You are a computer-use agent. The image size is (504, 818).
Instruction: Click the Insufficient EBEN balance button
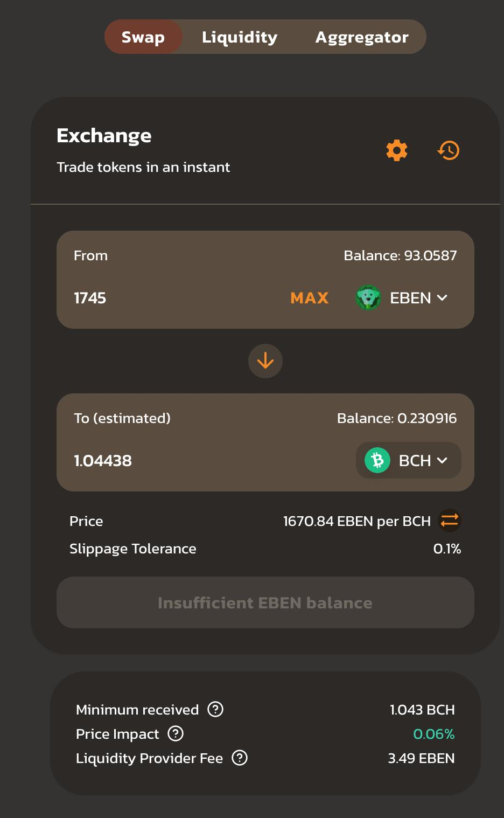point(265,602)
